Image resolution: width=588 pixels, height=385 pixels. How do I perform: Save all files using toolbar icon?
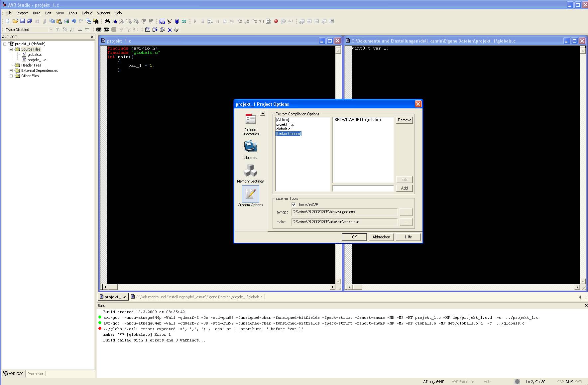30,21
